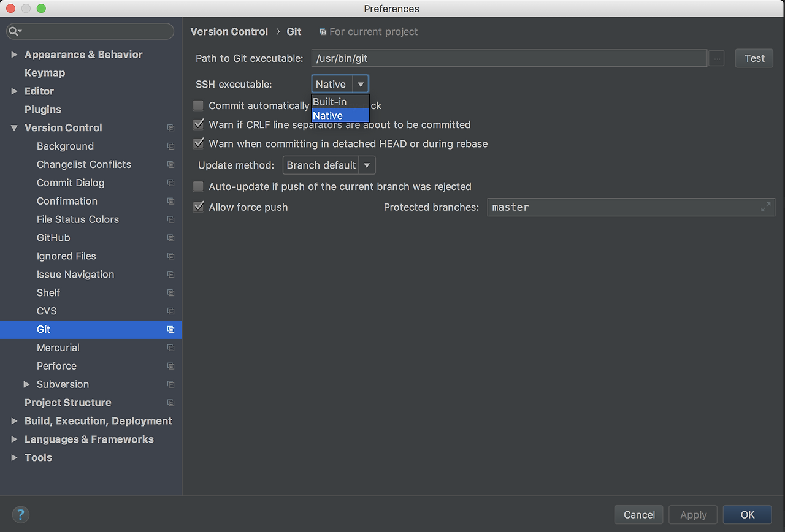Viewport: 785px width, 532px height.
Task: Collapse the Version Control section
Action: coord(14,128)
